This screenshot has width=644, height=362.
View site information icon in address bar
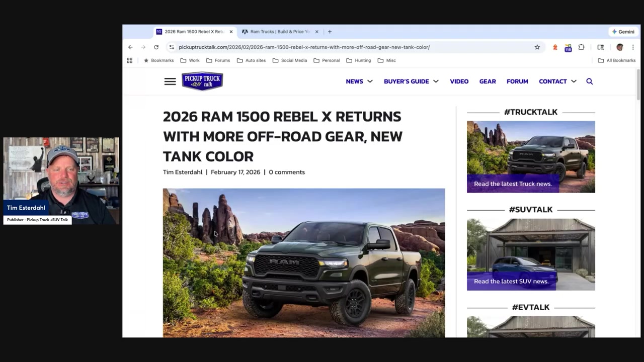click(x=172, y=47)
